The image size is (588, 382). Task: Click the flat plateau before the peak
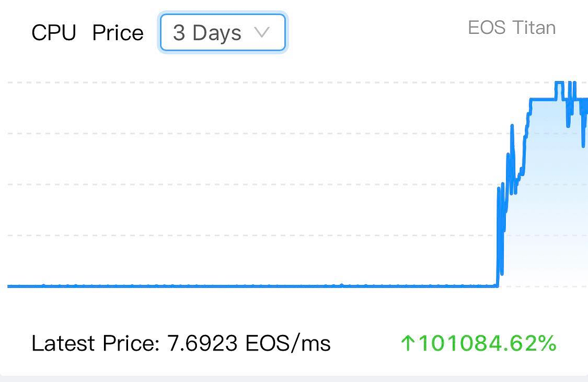pos(542,99)
